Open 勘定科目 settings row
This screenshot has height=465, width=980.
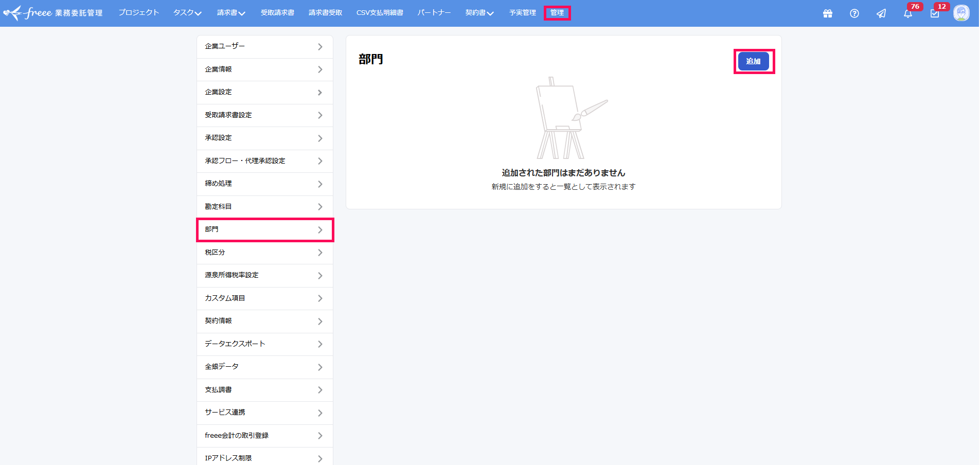[265, 207]
